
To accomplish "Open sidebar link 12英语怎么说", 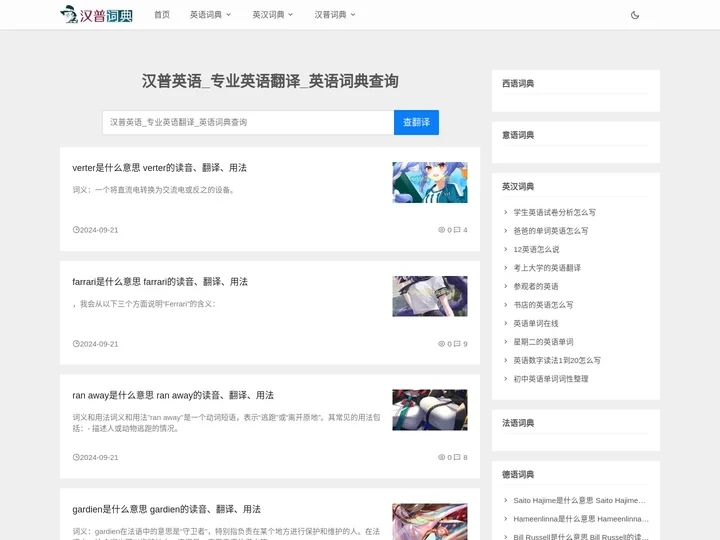I will pos(536,249).
